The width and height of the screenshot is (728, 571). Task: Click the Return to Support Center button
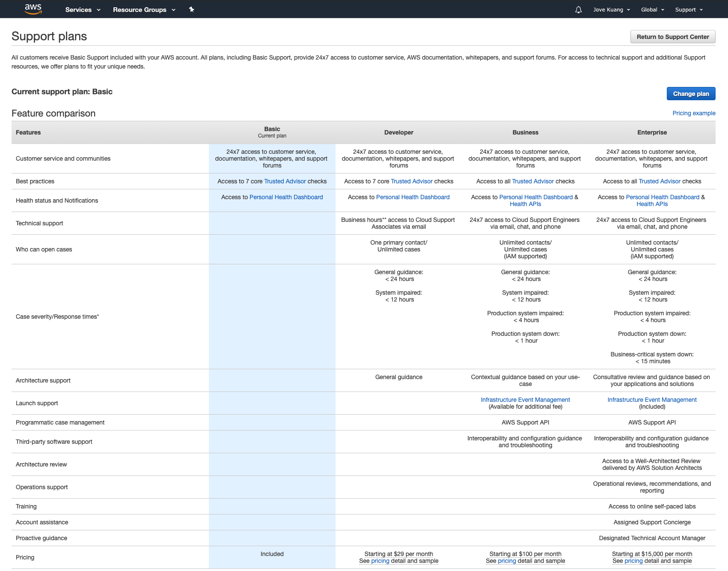click(673, 37)
